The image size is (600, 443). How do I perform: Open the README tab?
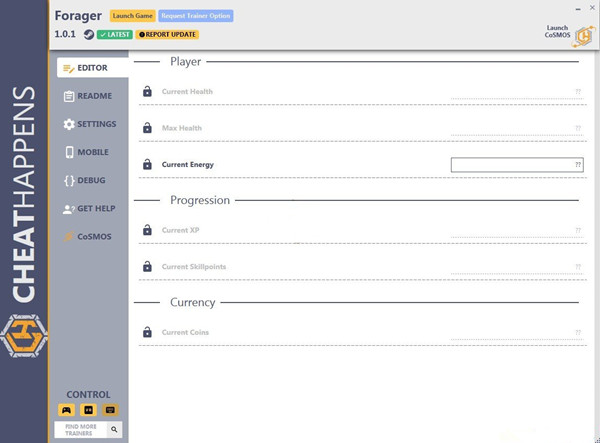tap(88, 96)
